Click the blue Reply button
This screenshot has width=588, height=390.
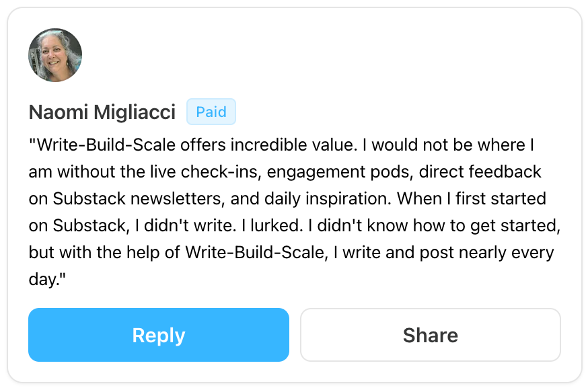159,335
